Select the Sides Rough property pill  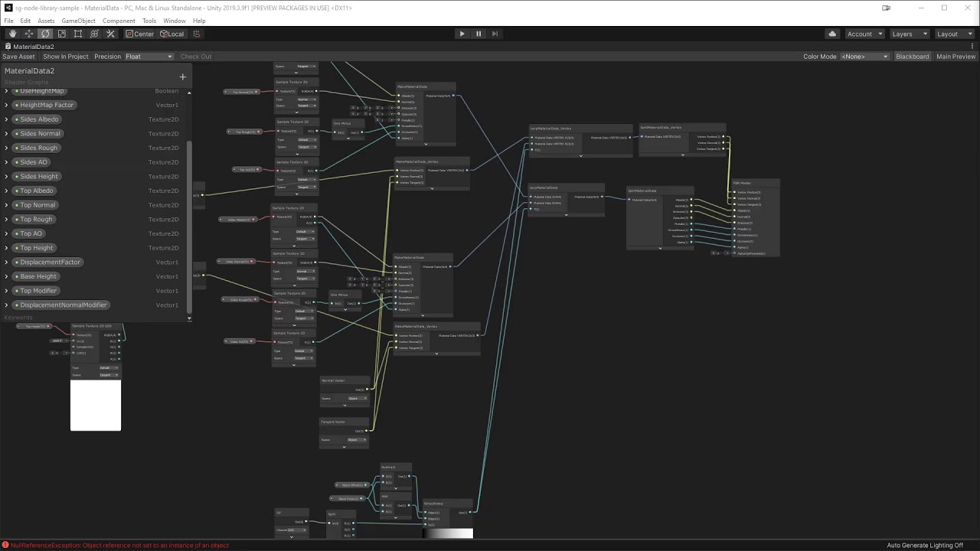38,148
